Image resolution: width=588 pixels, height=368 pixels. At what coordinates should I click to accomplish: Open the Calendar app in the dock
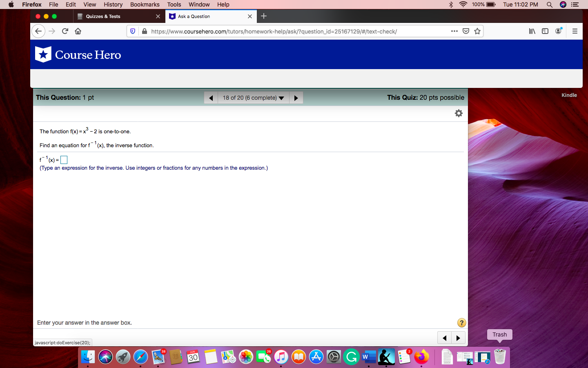193,357
